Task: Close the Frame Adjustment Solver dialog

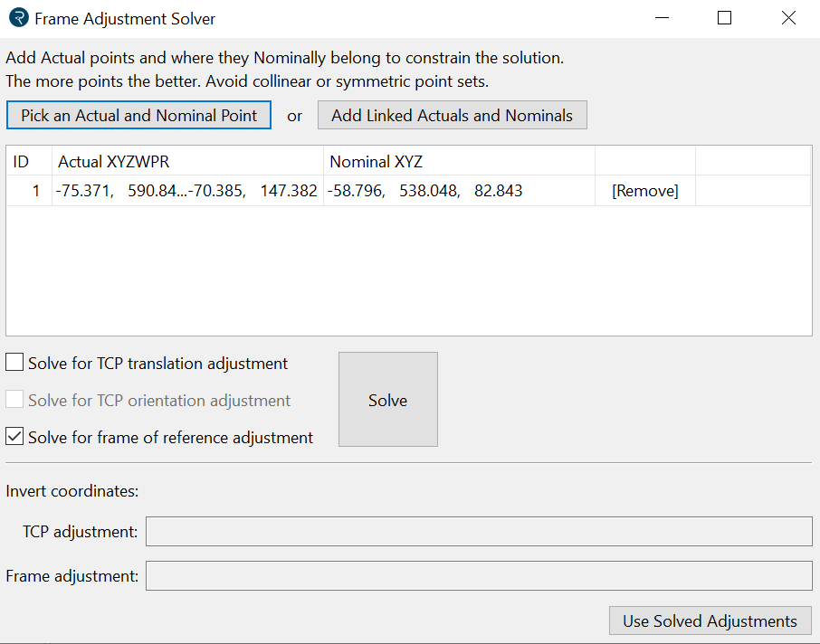Action: (x=788, y=18)
